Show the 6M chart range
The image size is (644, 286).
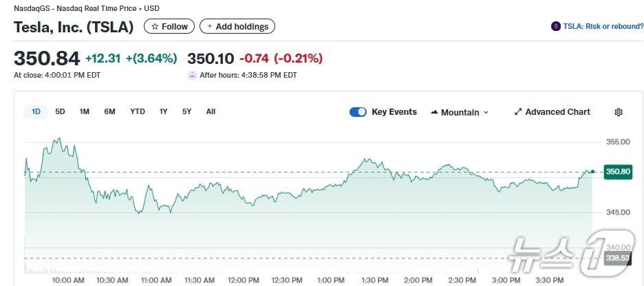click(x=109, y=111)
